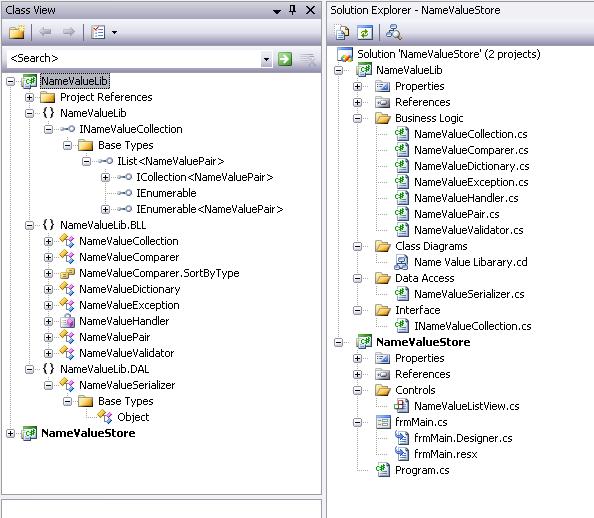Viewport: 594px width, 518px height.
Task: Click the Class View Back arrow
Action: (x=45, y=32)
